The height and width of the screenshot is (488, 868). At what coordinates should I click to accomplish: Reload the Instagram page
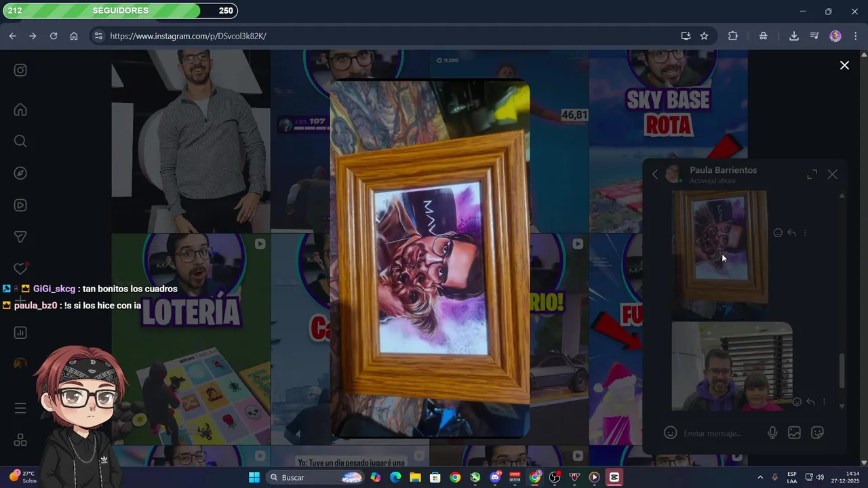[x=54, y=36]
